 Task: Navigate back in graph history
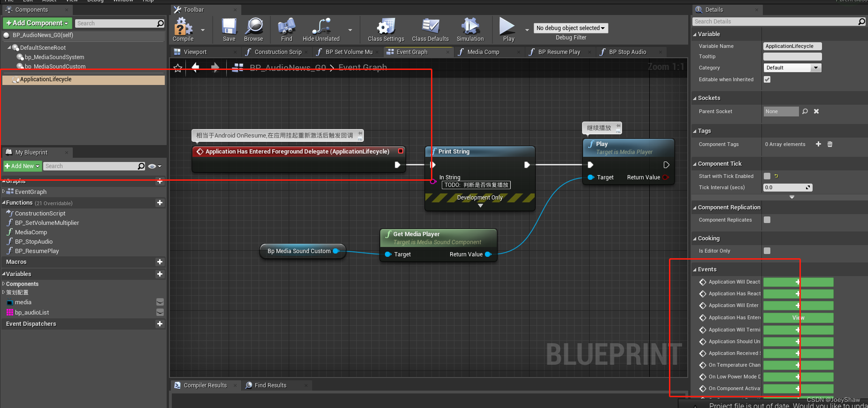tap(195, 68)
